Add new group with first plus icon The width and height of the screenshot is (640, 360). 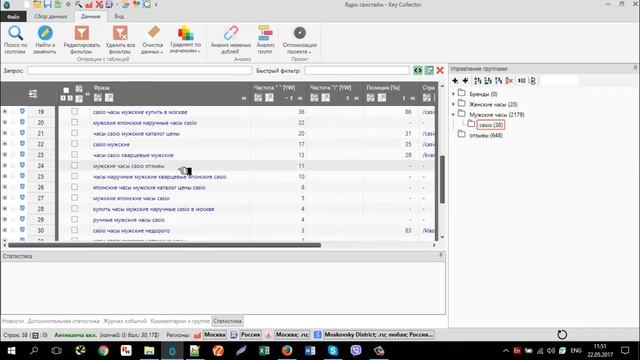coord(455,81)
